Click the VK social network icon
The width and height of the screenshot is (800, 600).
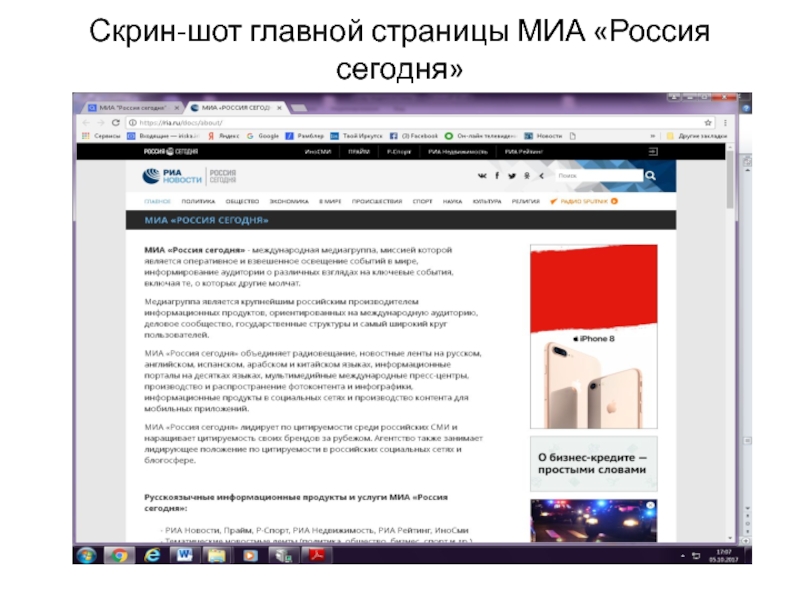tap(482, 175)
